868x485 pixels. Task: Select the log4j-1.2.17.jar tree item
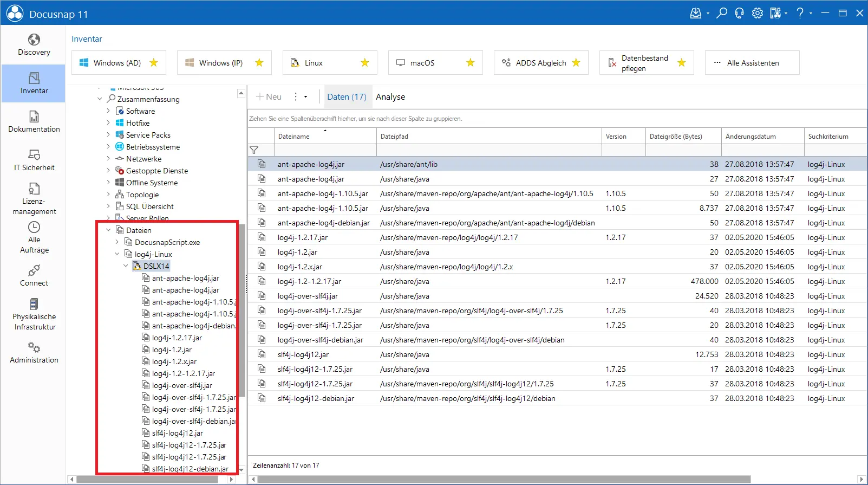pyautogui.click(x=177, y=338)
